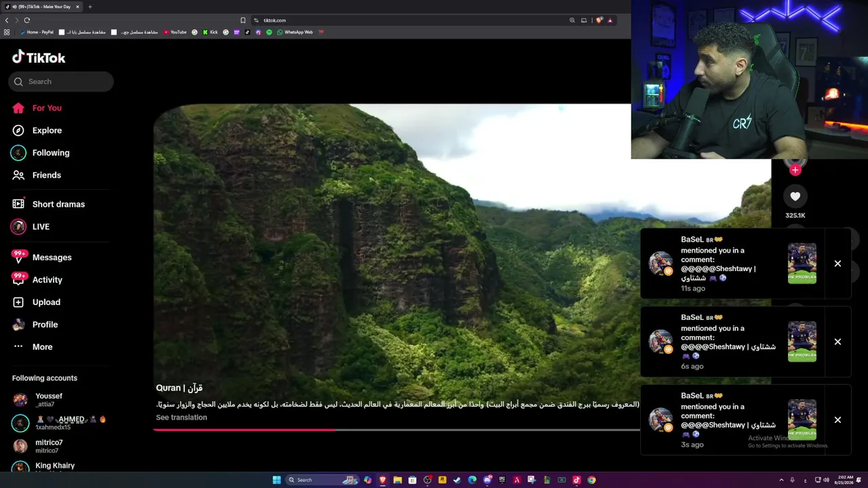Click the zoom magnifier icon in address bar
This screenshot has width=868, height=488.
point(572,20)
